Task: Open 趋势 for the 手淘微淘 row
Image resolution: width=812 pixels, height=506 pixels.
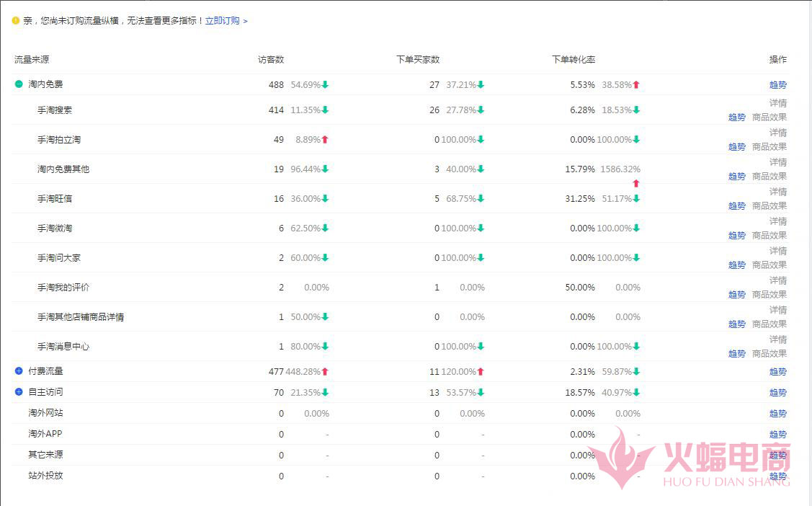Action: click(x=737, y=235)
